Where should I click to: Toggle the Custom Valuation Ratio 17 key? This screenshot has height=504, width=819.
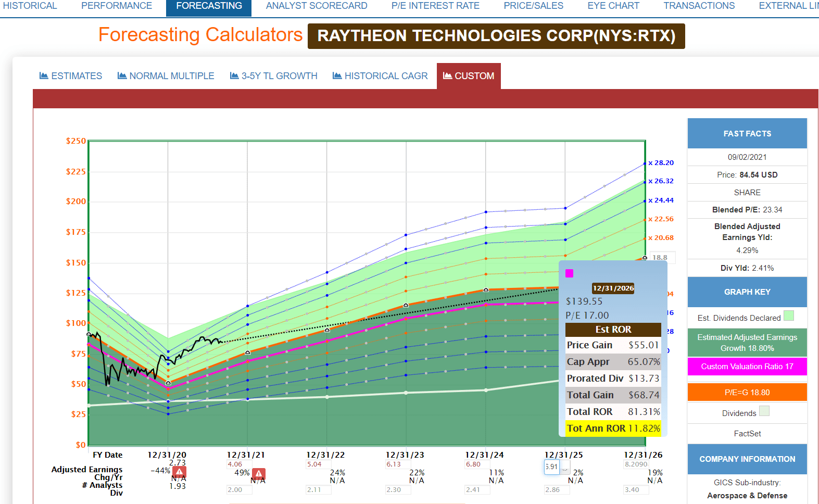[x=747, y=367]
